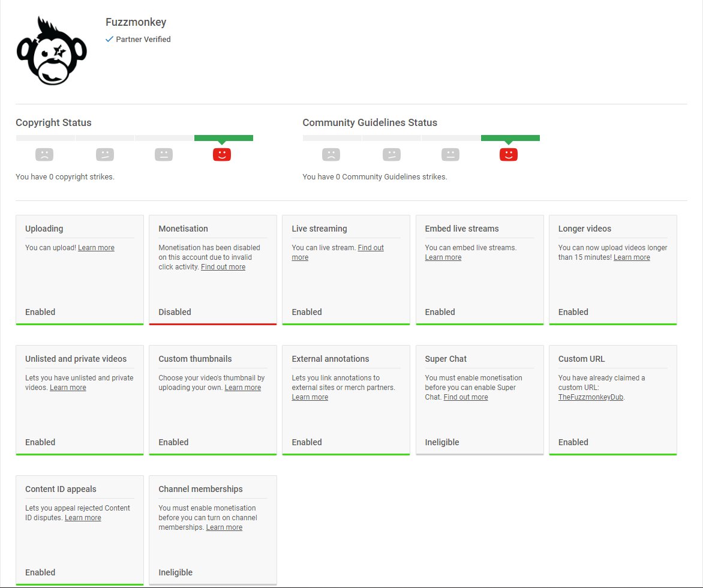The width and height of the screenshot is (703, 588).
Task: Click the Longer videos card title
Action: [x=585, y=229]
